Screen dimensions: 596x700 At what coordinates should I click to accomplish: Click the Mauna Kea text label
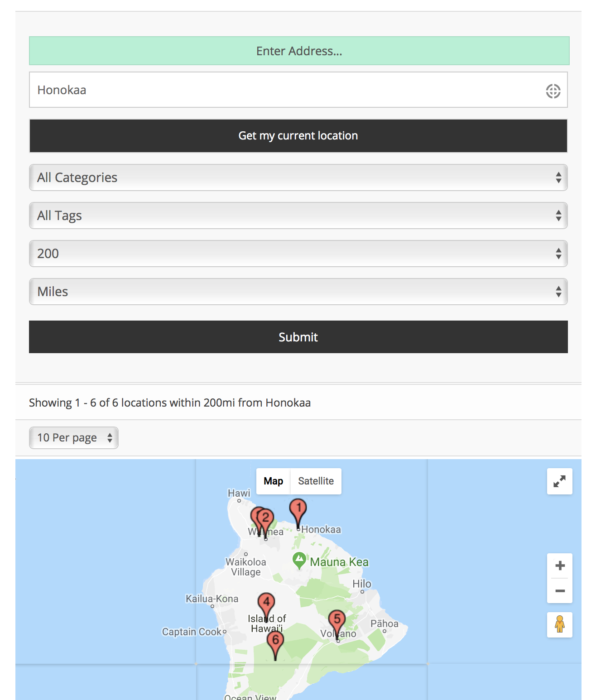339,562
